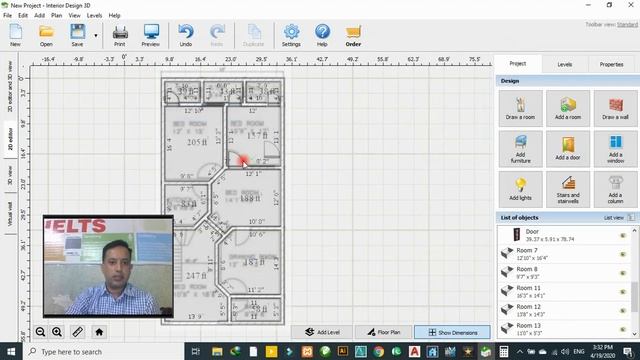This screenshot has height=360, width=640.
Task: Toggle visibility of Room 8
Action: pos(623,273)
